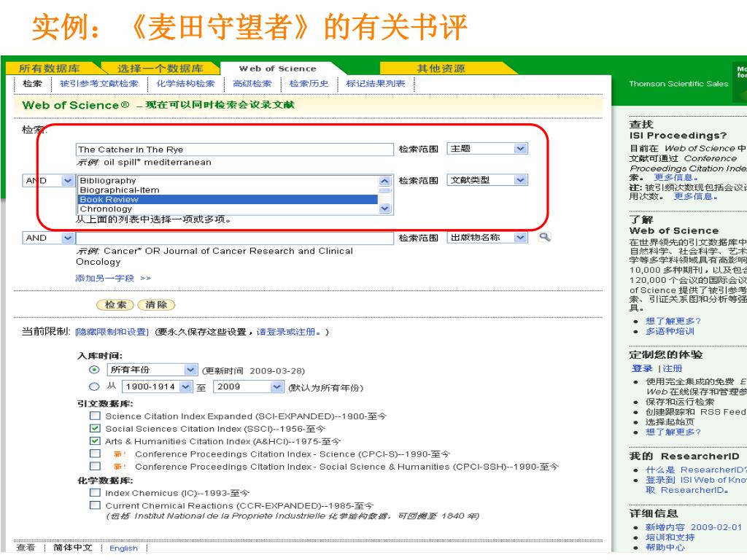
Task: Click 登录 link in sidebar
Action: click(642, 368)
